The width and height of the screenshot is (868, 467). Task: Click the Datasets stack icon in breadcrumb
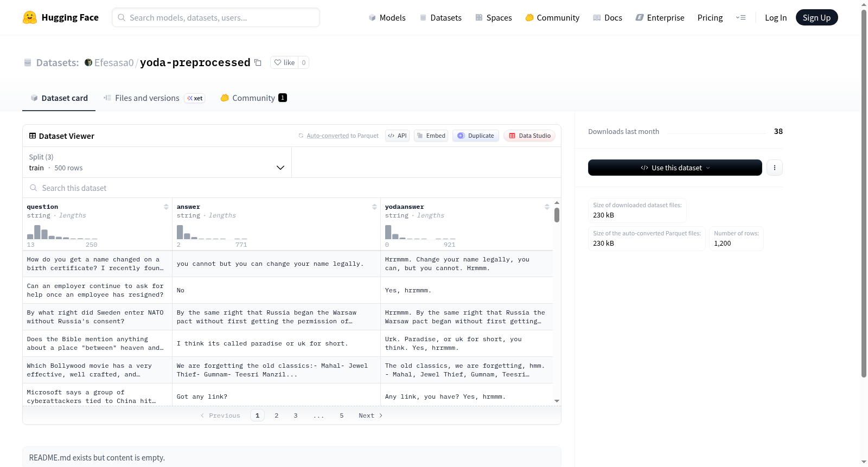pos(28,63)
